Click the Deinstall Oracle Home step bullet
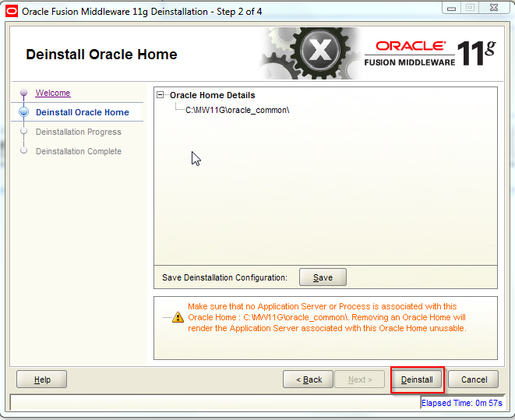515x420 pixels. tap(23, 112)
